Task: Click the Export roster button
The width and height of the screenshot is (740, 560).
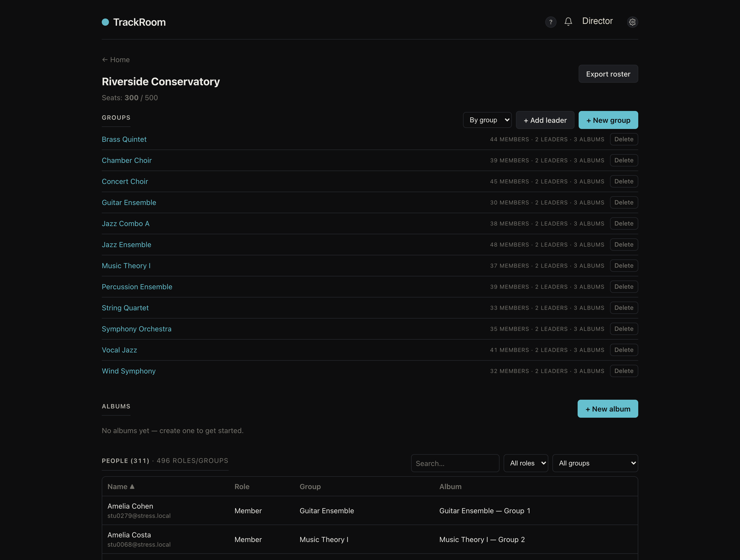Action: (608, 74)
